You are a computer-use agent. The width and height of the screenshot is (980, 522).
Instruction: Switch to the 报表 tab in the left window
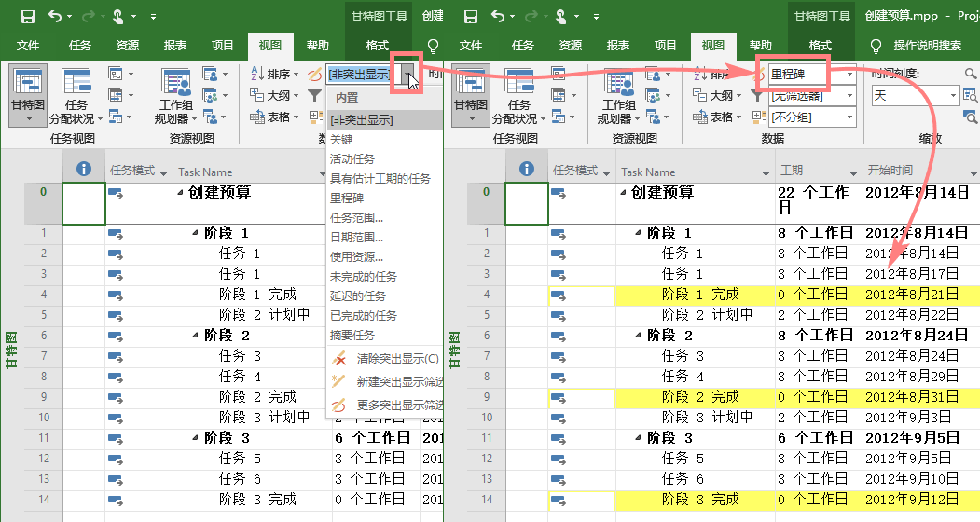pos(175,46)
